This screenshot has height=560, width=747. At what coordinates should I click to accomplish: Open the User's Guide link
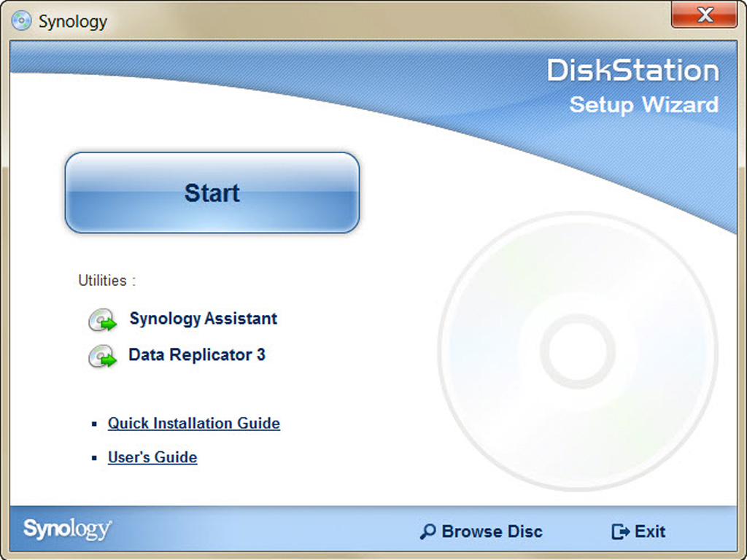point(152,457)
